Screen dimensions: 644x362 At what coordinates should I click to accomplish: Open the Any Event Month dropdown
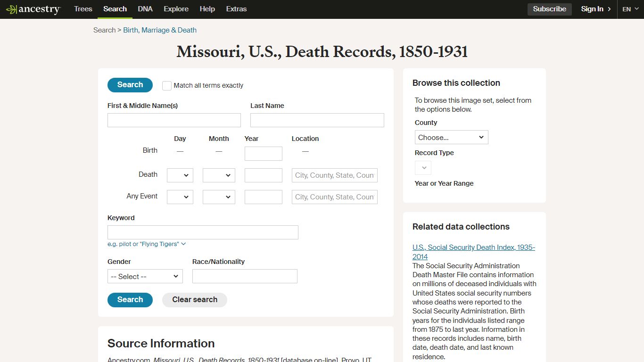click(x=219, y=197)
